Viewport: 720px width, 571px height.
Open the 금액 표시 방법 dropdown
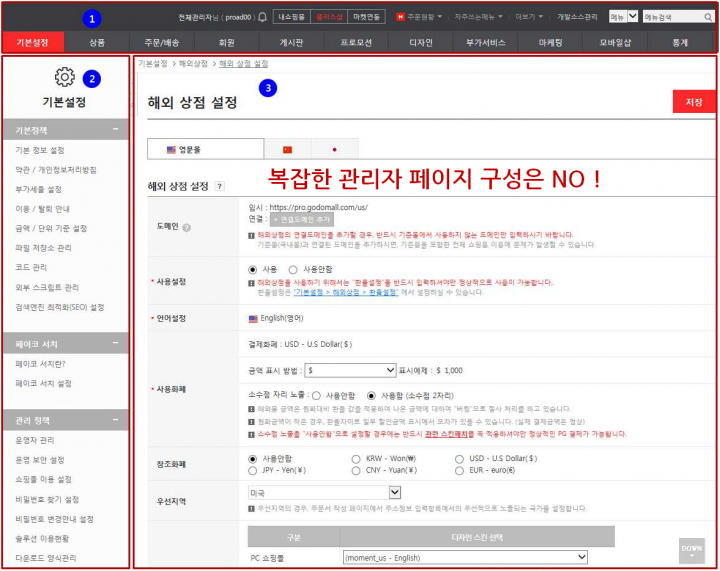[x=350, y=370]
